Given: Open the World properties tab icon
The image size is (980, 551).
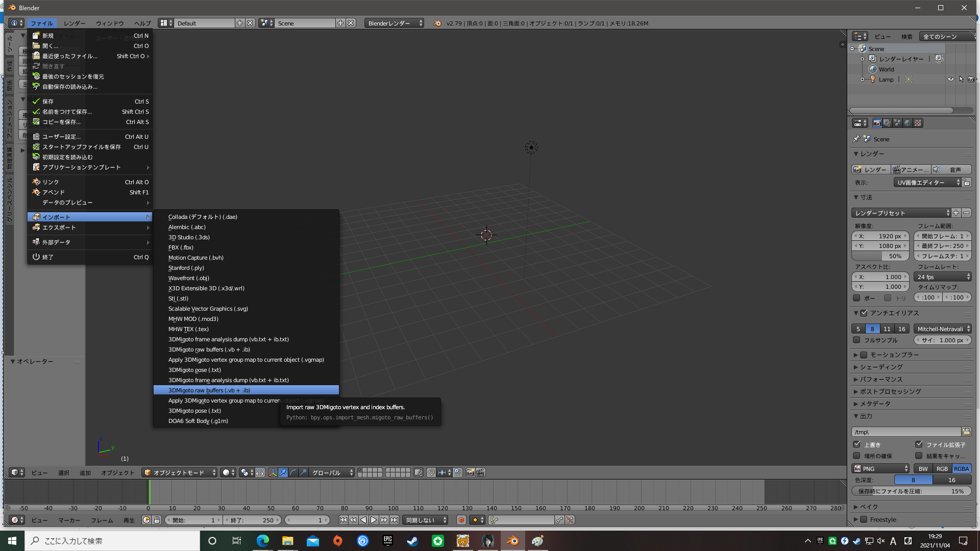Looking at the screenshot, I should [908, 123].
